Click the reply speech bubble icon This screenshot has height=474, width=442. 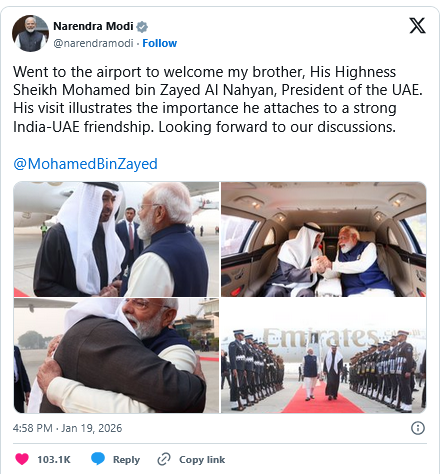tap(98, 459)
